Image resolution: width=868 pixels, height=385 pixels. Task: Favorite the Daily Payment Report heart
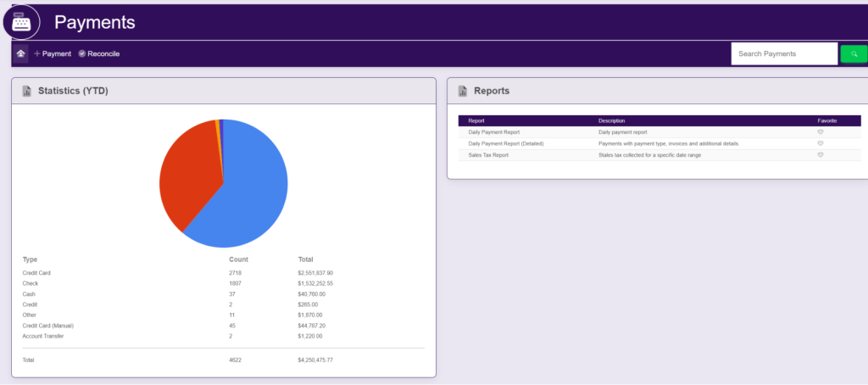[820, 132]
